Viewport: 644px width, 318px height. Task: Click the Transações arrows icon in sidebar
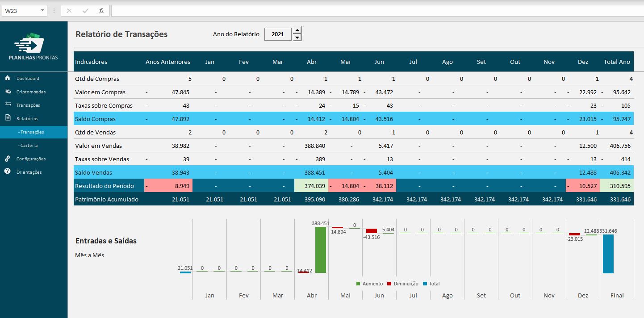8,105
